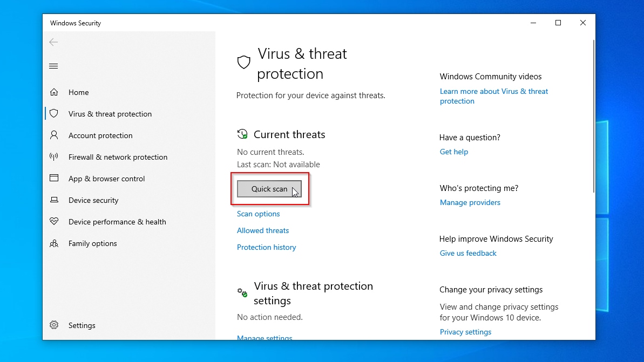Click the Settings gear icon

pyautogui.click(x=54, y=325)
